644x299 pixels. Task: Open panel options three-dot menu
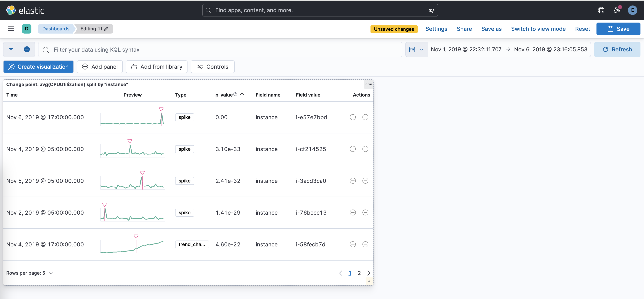(368, 84)
